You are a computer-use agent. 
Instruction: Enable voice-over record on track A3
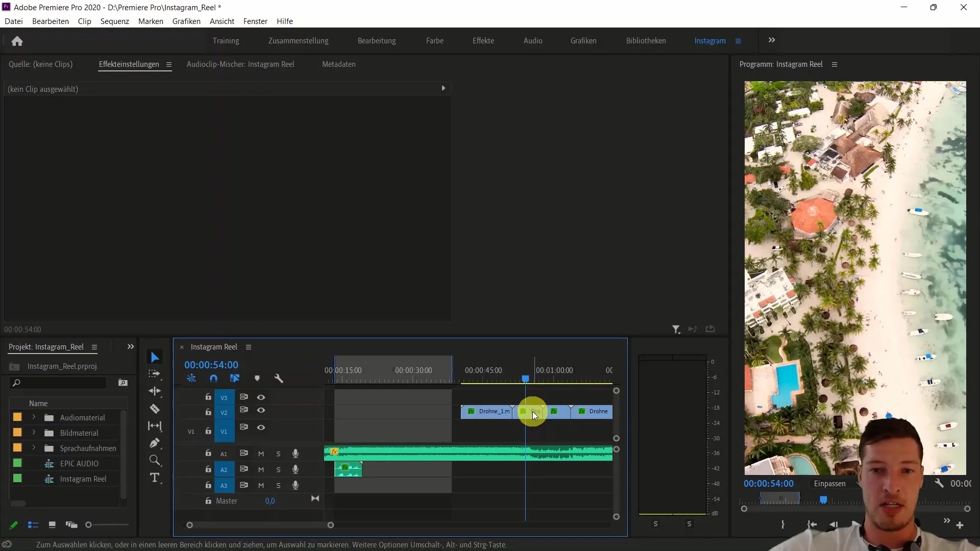pyautogui.click(x=295, y=485)
